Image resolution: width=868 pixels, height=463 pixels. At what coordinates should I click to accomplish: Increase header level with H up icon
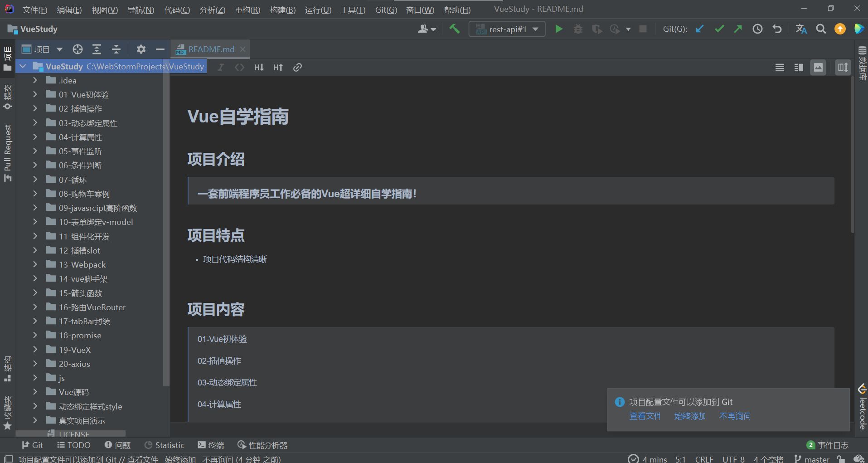[x=278, y=68]
